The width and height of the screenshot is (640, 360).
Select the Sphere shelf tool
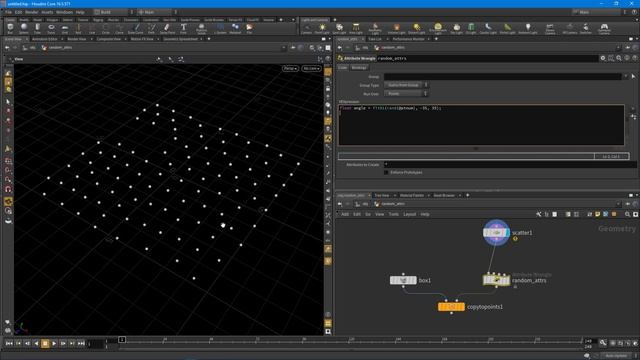(x=24, y=29)
